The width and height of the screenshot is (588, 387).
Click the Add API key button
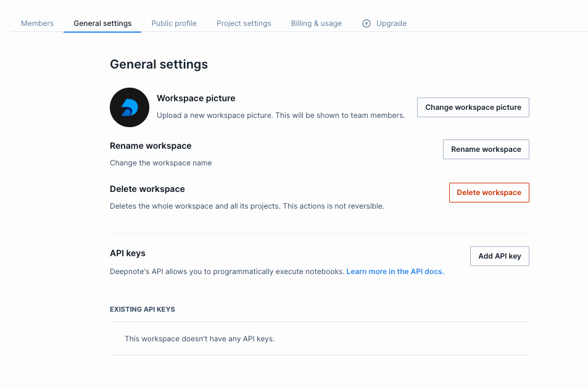[x=499, y=256]
